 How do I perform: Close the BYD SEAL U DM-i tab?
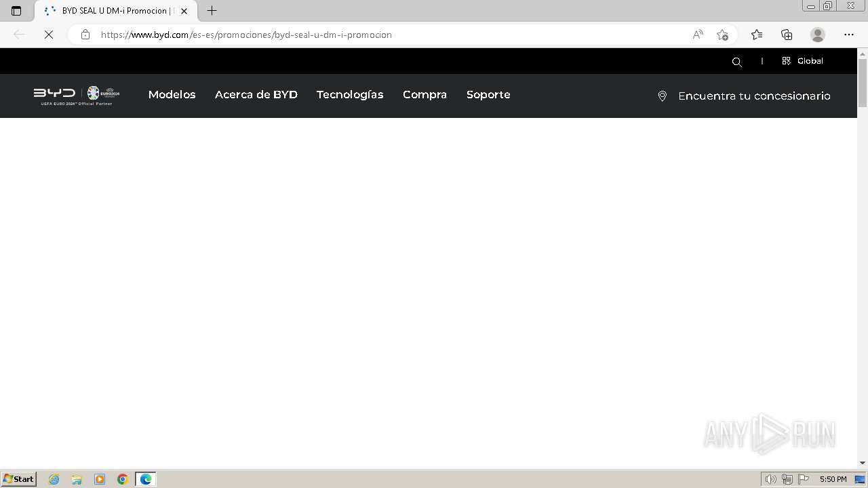click(x=184, y=11)
